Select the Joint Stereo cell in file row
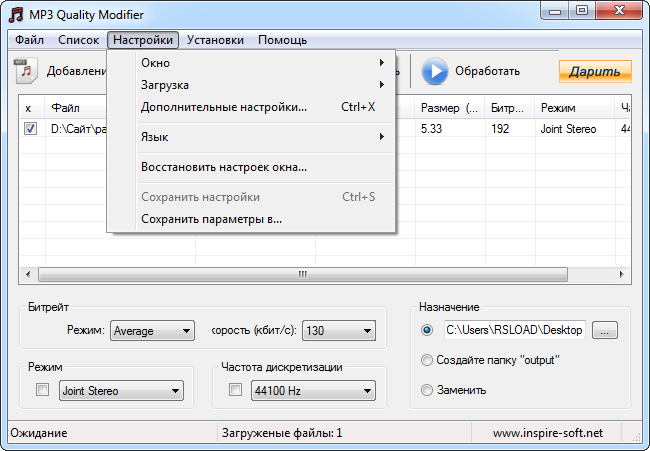 coord(568,129)
